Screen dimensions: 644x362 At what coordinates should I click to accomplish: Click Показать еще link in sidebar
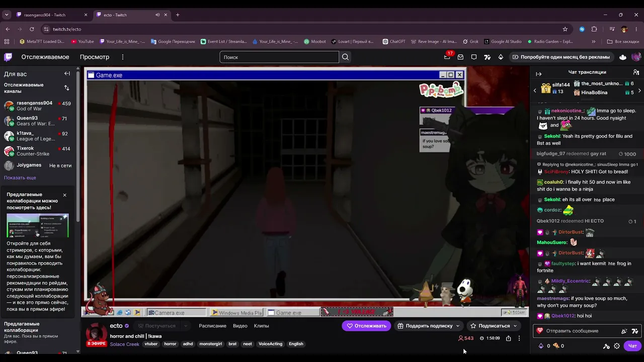[x=20, y=177]
